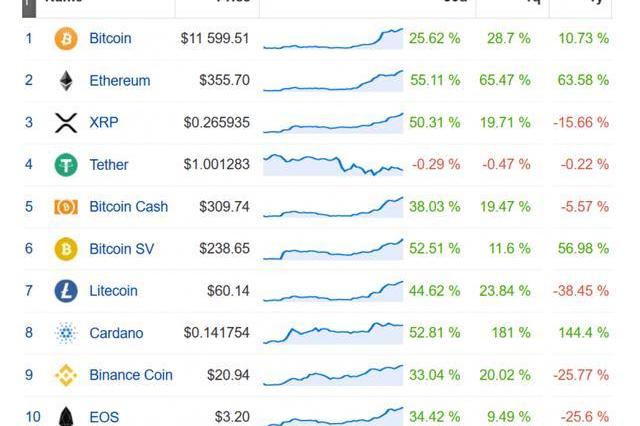This screenshot has width=640, height=426.
Task: Open the Bitcoin coin page link
Action: click(x=110, y=38)
